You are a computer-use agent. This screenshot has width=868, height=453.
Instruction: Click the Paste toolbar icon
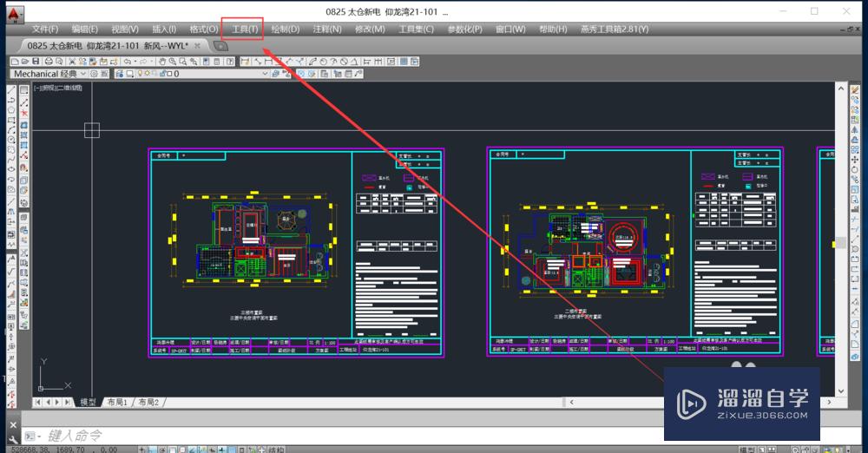click(93, 62)
